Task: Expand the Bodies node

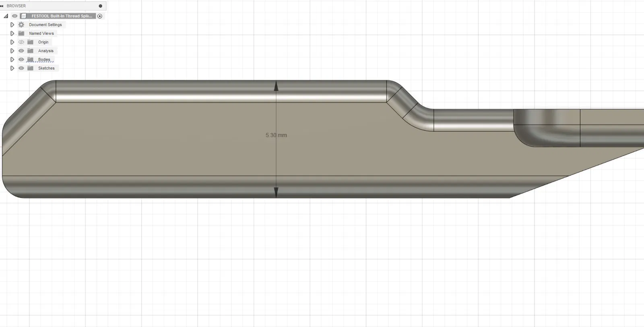Action: [x=12, y=60]
